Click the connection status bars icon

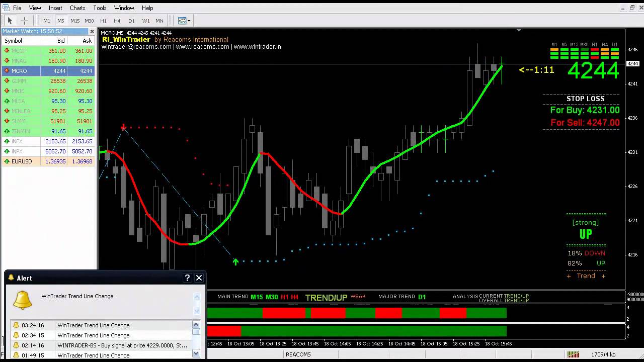pos(573,354)
